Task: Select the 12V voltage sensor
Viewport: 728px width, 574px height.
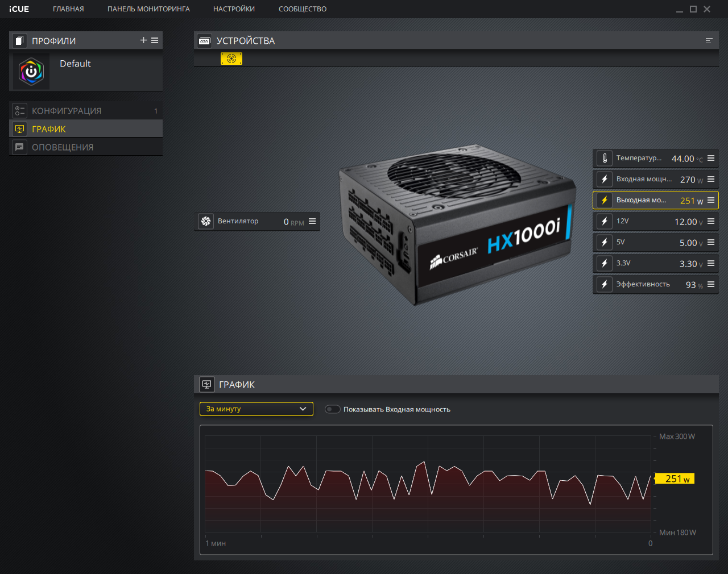Action: [656, 221]
